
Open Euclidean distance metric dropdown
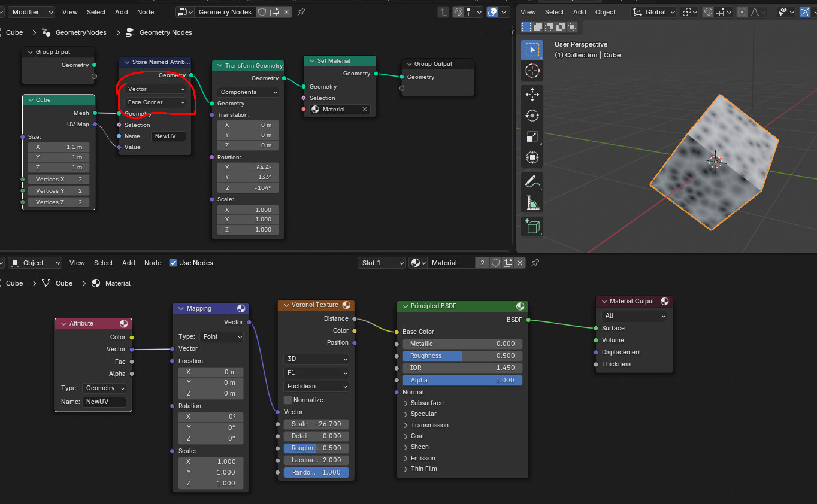point(316,387)
